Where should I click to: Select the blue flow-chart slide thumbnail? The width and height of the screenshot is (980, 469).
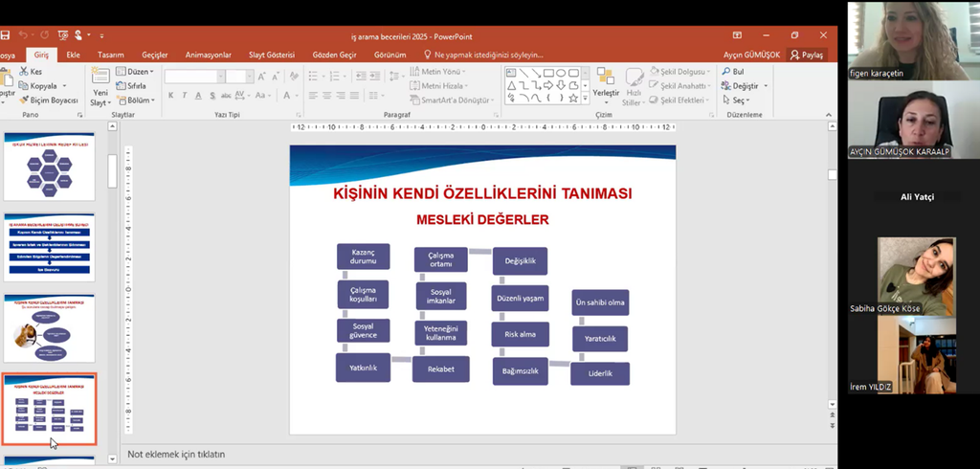click(x=50, y=247)
